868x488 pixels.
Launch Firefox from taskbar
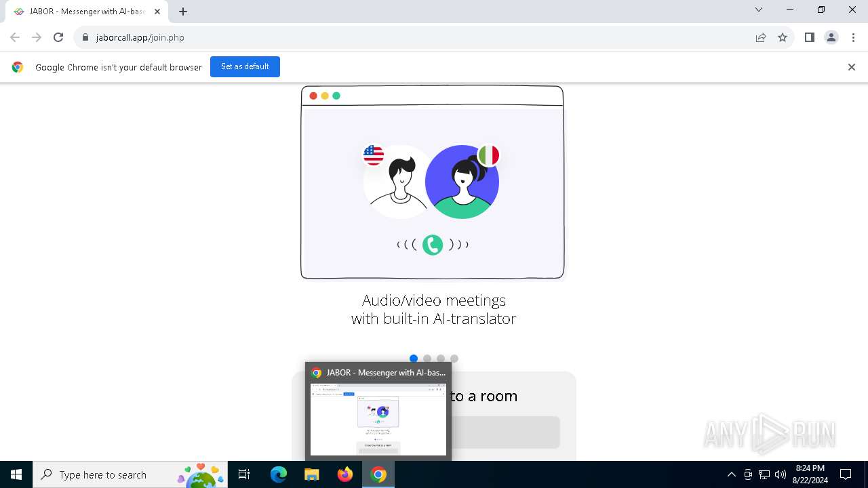345,474
